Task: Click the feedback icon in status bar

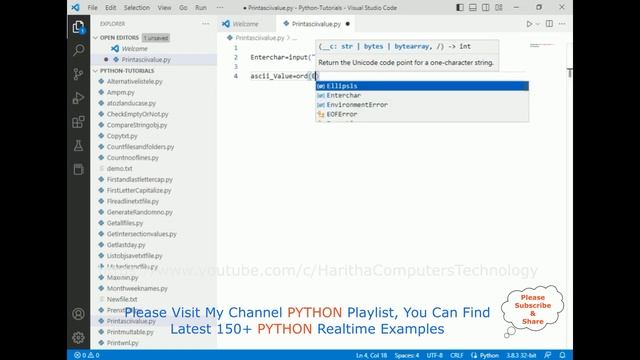Action: [548, 355]
